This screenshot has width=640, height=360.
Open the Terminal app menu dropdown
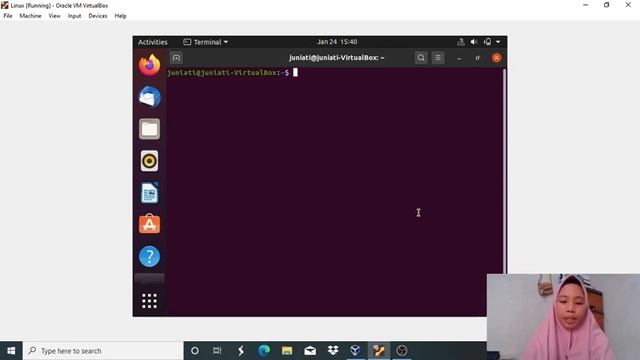click(206, 42)
